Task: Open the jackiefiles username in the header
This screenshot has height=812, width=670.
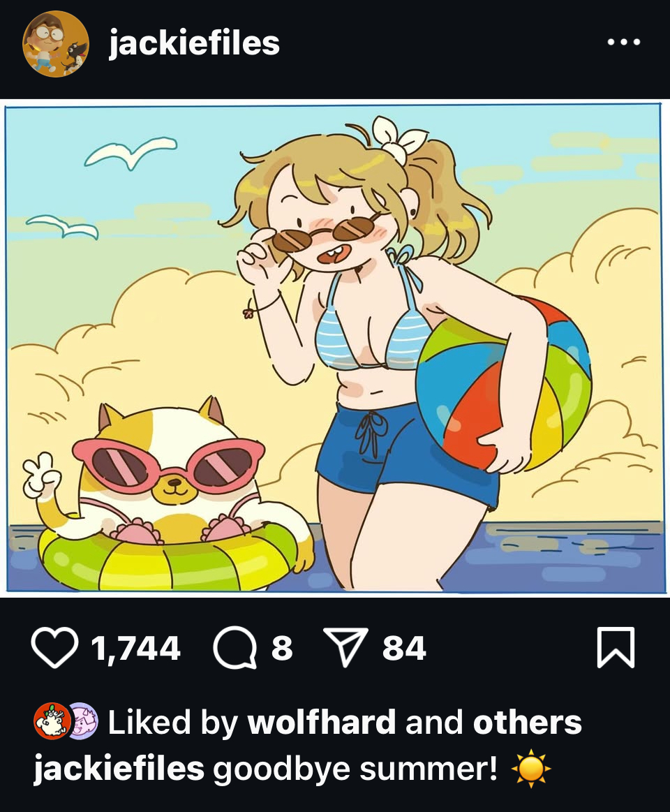Action: (194, 43)
